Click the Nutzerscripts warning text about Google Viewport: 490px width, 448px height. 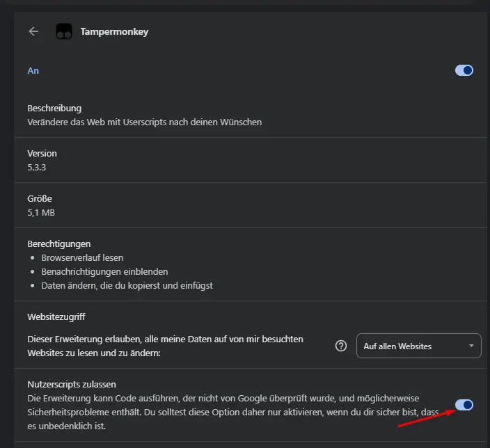coord(233,412)
